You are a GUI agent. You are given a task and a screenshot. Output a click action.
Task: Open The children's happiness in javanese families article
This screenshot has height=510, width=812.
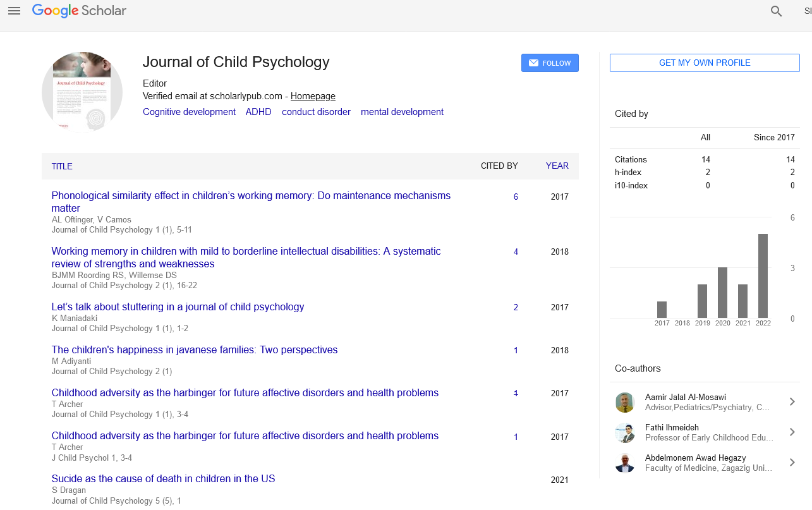(195, 349)
